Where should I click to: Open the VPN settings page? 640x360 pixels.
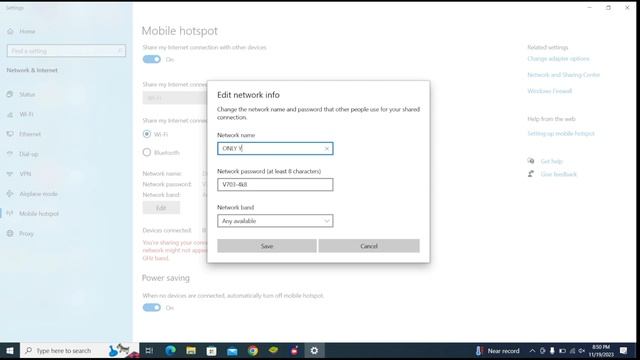[25, 173]
